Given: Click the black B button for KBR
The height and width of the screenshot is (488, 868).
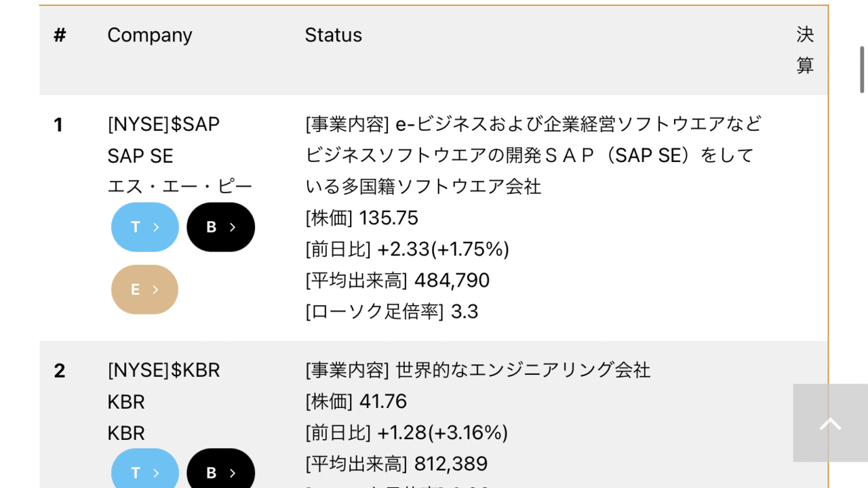Looking at the screenshot, I should click(221, 472).
